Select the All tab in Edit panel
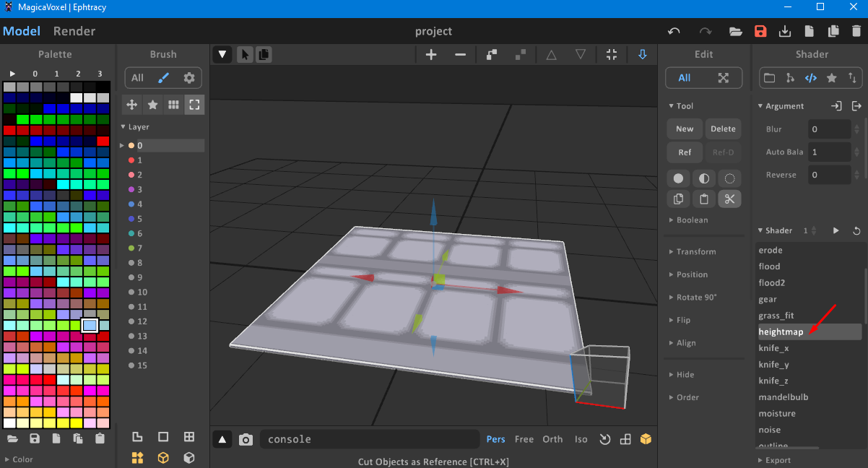The height and width of the screenshot is (468, 868). (684, 78)
